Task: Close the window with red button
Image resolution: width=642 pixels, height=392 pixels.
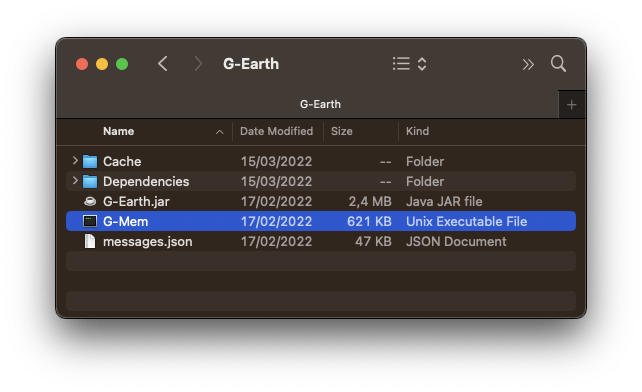Action: (x=82, y=64)
